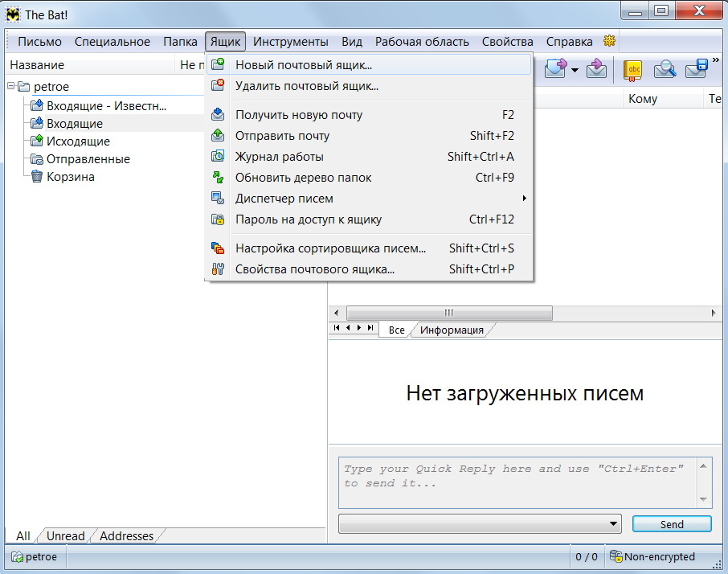This screenshot has height=574, width=728.
Task: Click the redirect message envelope icon
Action: coord(596,70)
